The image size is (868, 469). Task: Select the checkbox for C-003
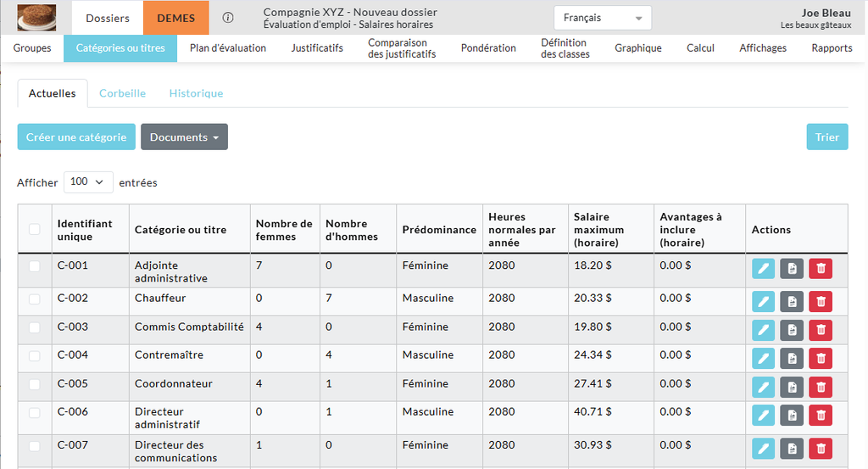(x=34, y=327)
